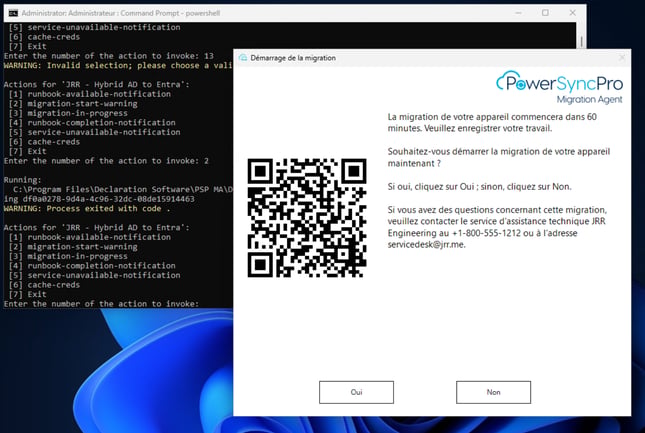Click the PowerSyncPro Migration Agent logo

pyautogui.click(x=559, y=87)
